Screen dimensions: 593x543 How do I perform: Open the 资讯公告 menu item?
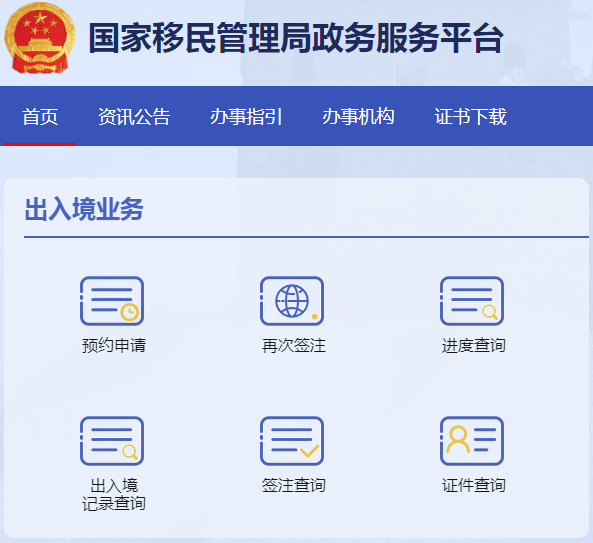(134, 116)
